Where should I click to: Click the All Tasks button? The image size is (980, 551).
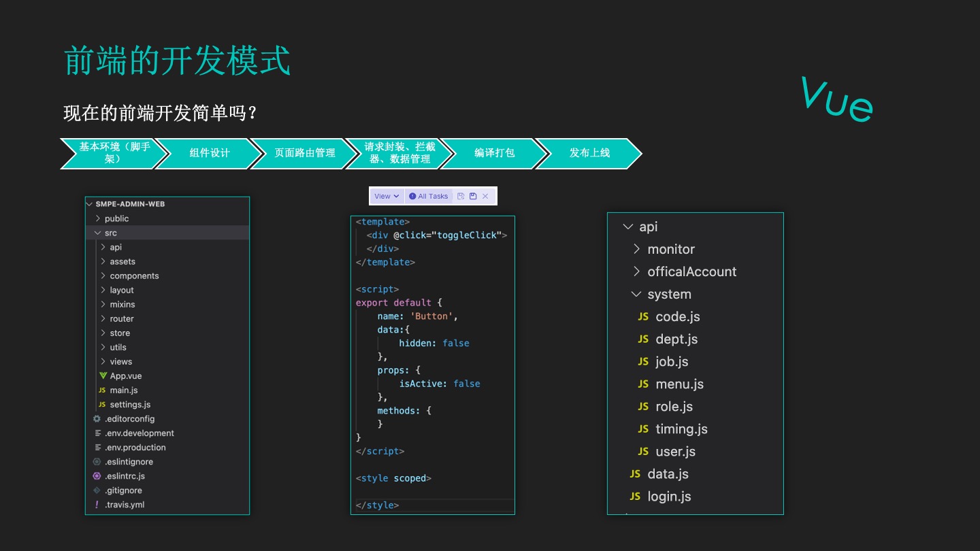point(428,196)
